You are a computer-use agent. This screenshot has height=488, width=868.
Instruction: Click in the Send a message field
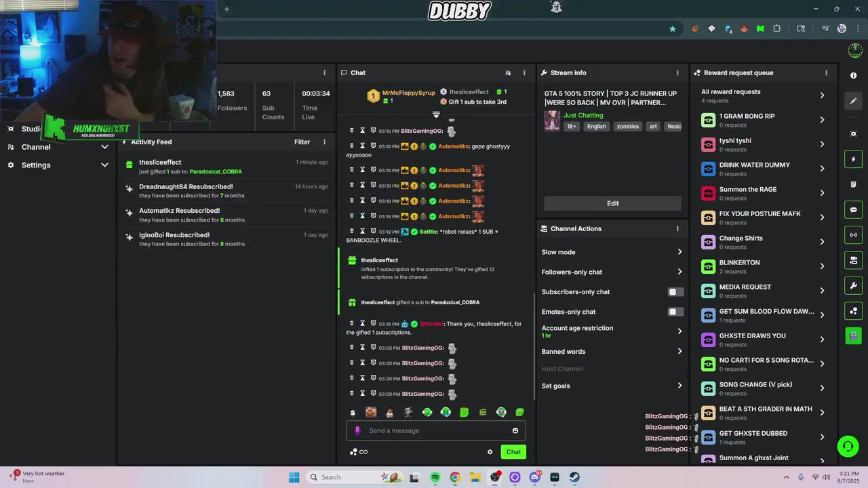pyautogui.click(x=436, y=430)
